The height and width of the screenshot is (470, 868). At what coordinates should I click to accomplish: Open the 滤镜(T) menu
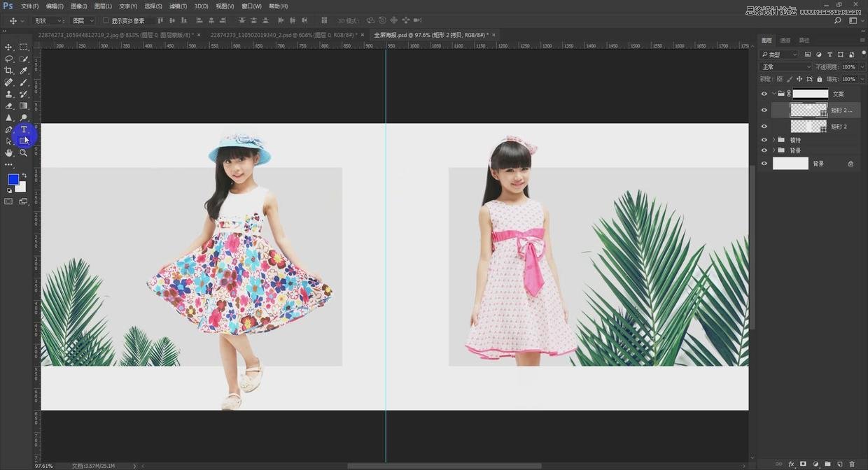pyautogui.click(x=178, y=6)
